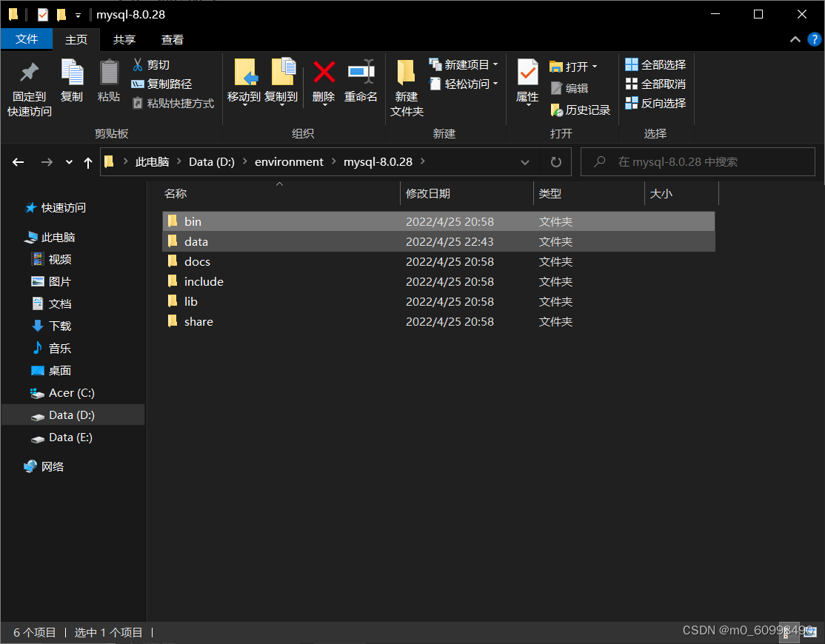Rename the selected item (重命名)
This screenshot has height=644, width=825.
coord(361,81)
